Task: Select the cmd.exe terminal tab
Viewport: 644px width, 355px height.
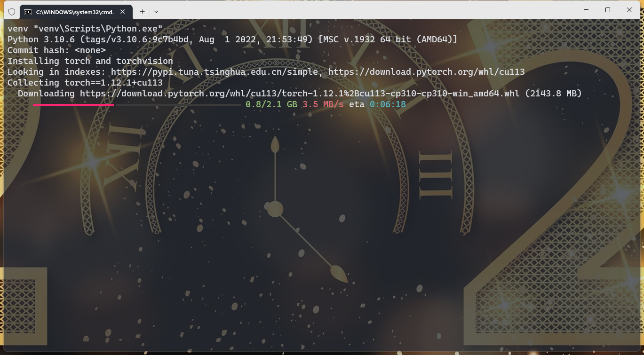Action: (76, 12)
